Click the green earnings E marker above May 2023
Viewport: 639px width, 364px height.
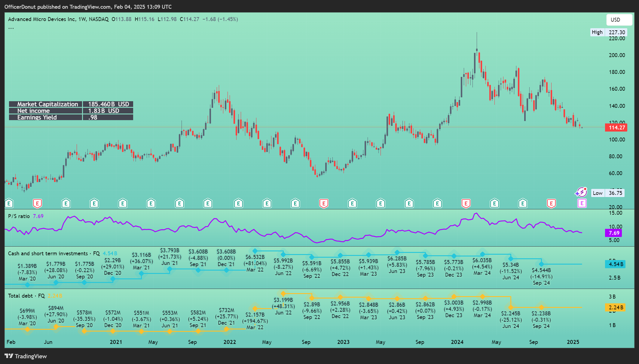(x=381, y=204)
